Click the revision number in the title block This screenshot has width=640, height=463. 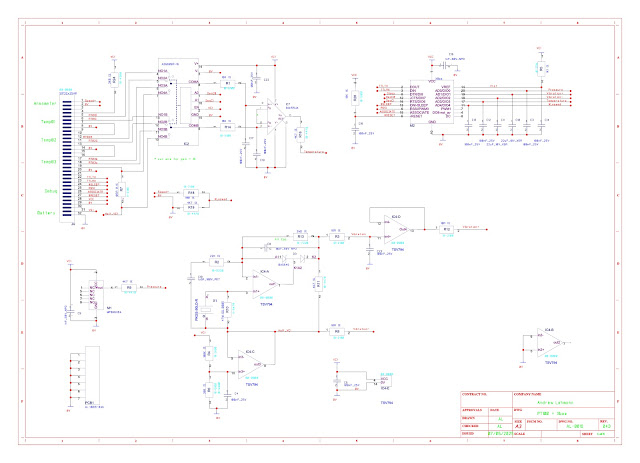(x=607, y=426)
